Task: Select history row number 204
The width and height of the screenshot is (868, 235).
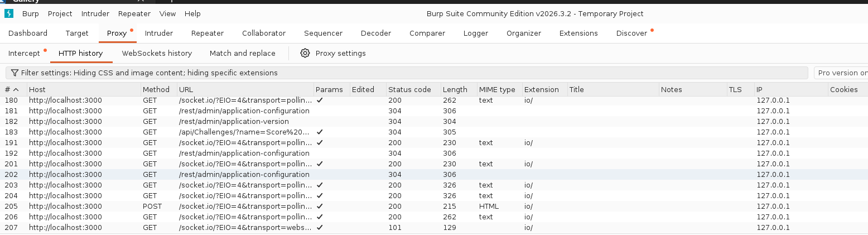Action: [x=434, y=196]
